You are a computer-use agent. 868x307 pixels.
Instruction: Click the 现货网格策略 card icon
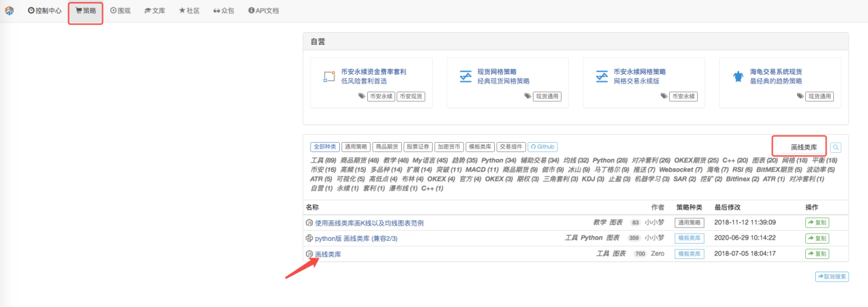coord(466,77)
